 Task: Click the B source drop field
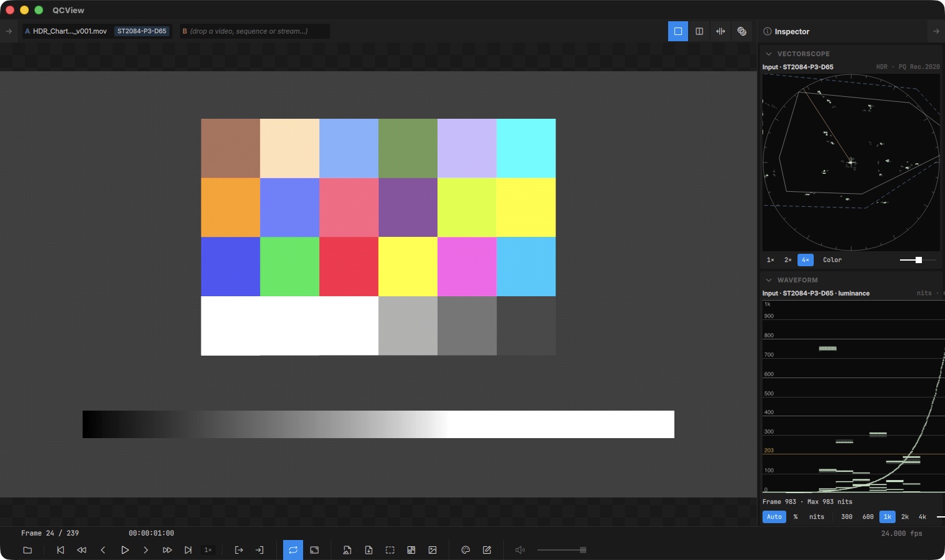pyautogui.click(x=255, y=31)
